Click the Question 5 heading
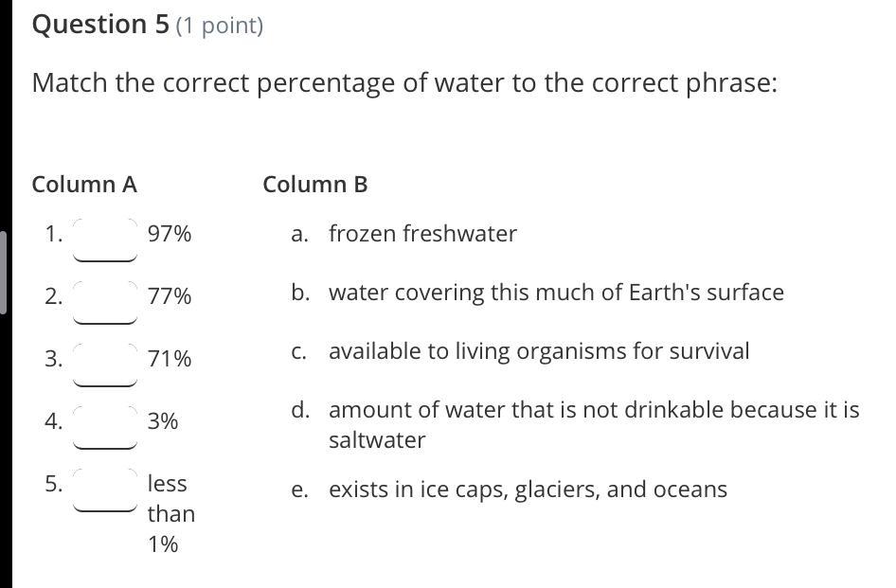896x588 pixels. pyautogui.click(x=102, y=25)
